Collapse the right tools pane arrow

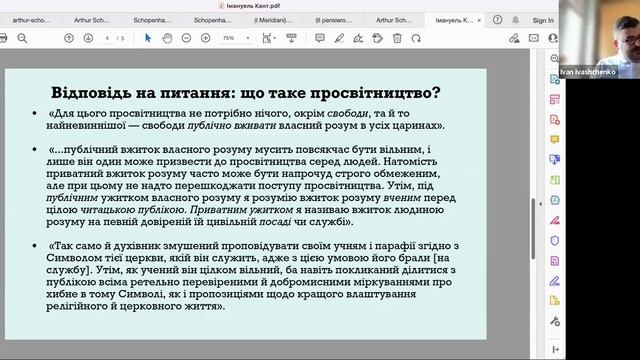(x=540, y=204)
